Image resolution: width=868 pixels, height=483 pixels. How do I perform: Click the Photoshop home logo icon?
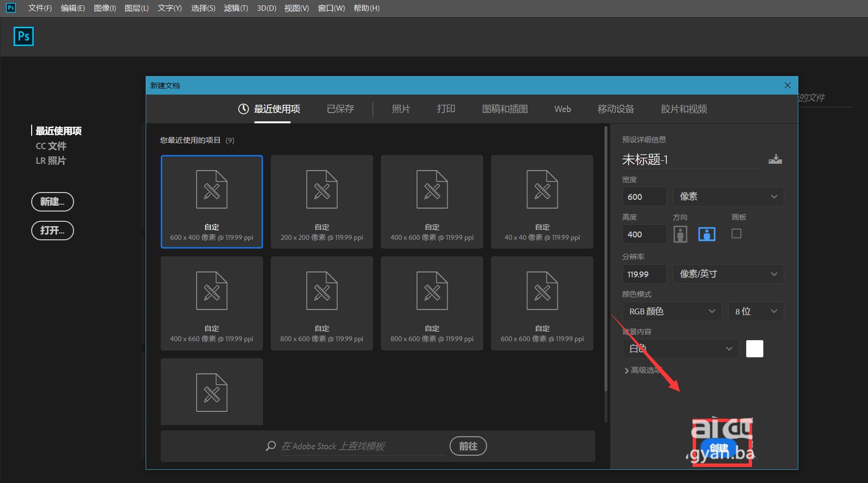23,36
